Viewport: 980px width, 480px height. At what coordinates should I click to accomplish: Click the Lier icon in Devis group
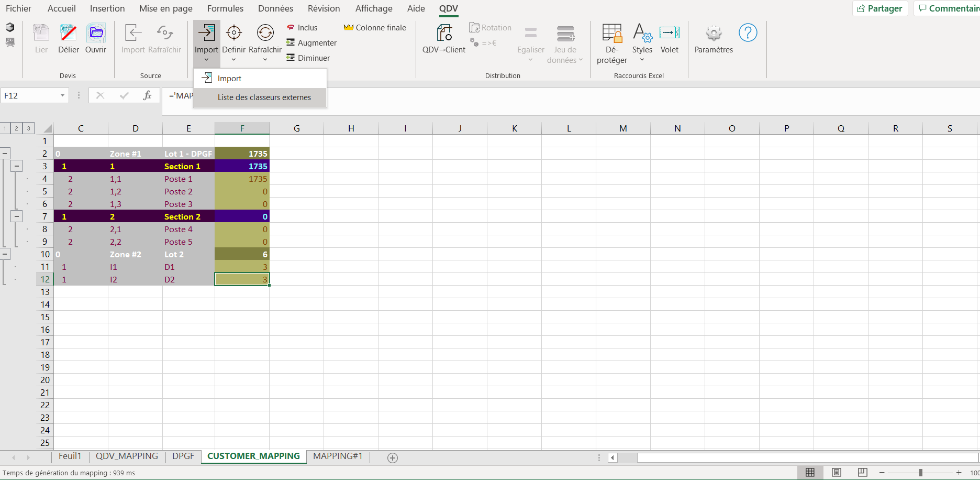pyautogui.click(x=41, y=33)
